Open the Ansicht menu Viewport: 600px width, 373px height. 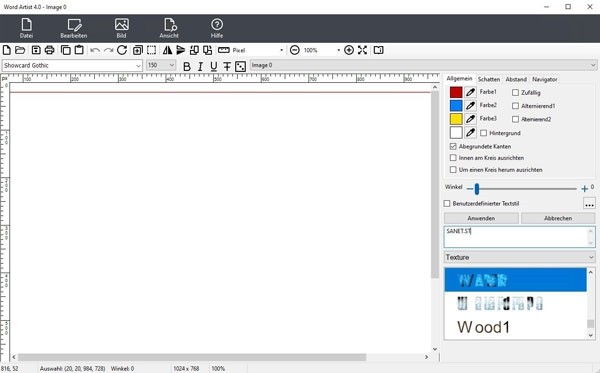click(x=169, y=28)
